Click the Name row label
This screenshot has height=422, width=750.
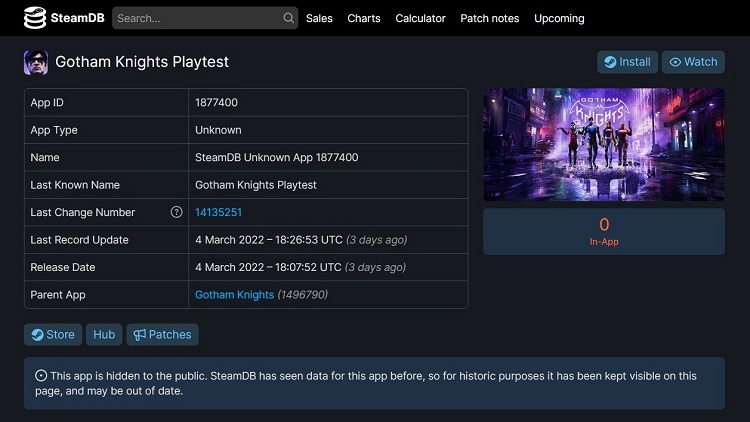point(45,157)
